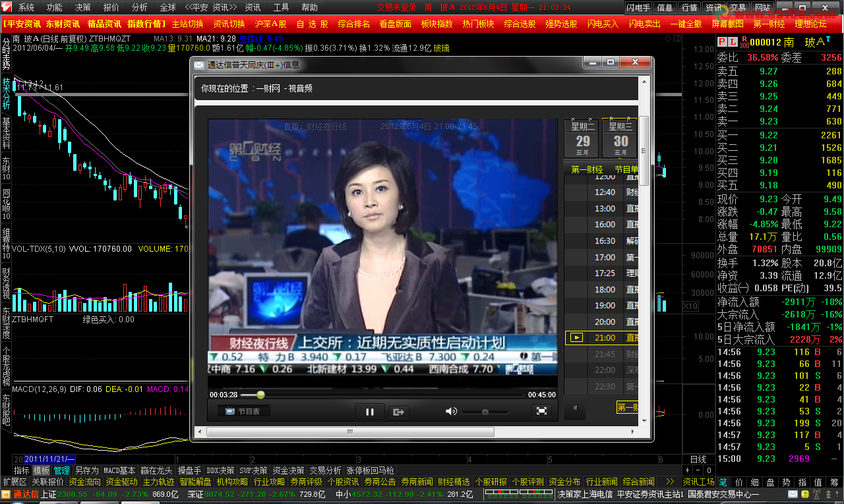The width and height of the screenshot is (844, 504).
Task: Select 势 tab in quote panel bottom
Action: pyautogui.click(x=787, y=482)
